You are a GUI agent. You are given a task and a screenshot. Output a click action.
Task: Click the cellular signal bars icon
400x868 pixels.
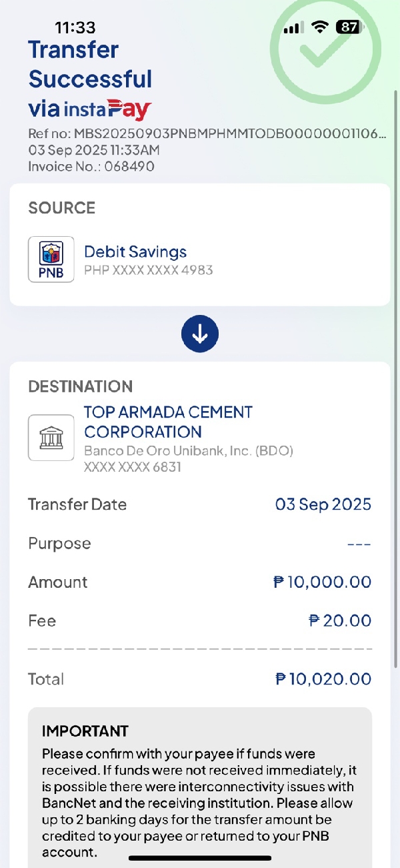293,28
